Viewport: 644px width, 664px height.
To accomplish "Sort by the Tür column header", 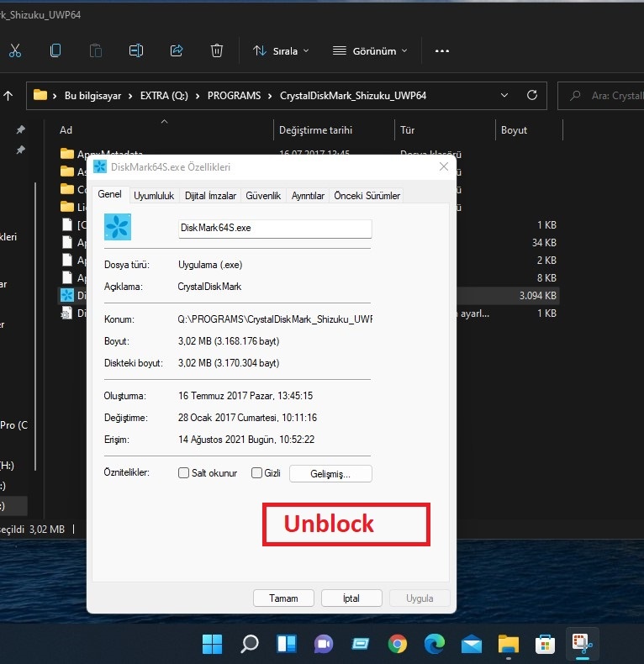I will [x=445, y=130].
